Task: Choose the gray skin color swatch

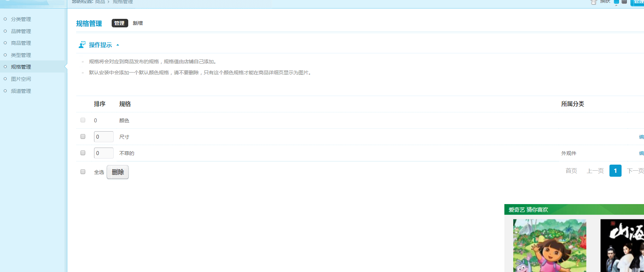Action: pyautogui.click(x=624, y=1)
